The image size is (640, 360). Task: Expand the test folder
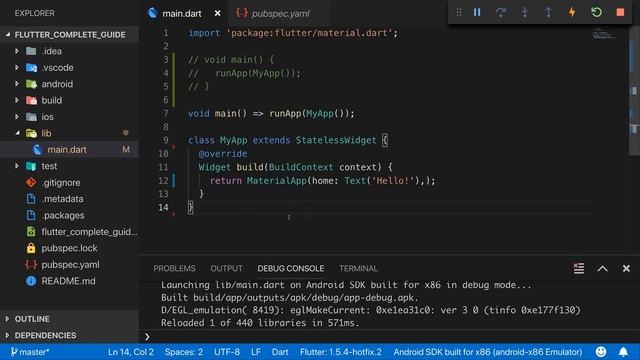17,166
